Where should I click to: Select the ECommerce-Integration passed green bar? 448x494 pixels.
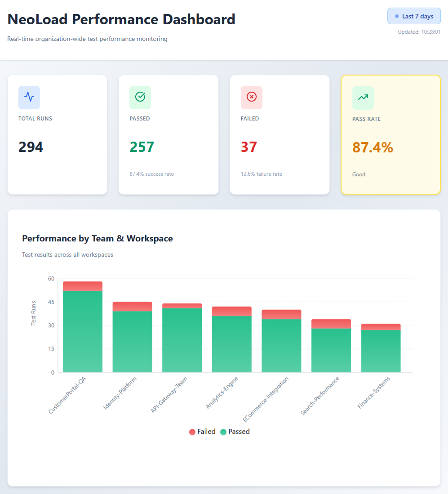coord(281,346)
